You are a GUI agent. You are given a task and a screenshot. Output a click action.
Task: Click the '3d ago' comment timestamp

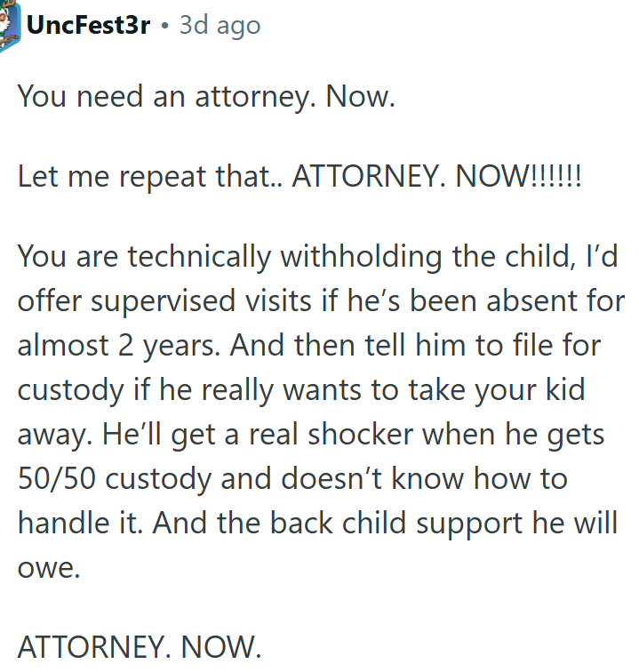click(220, 25)
